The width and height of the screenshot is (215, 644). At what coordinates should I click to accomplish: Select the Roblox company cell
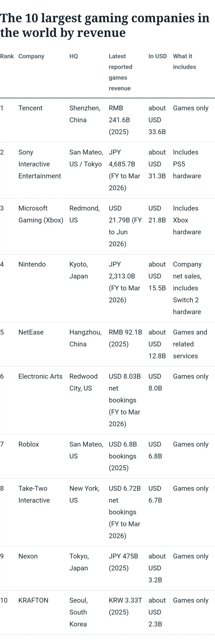pos(29,444)
